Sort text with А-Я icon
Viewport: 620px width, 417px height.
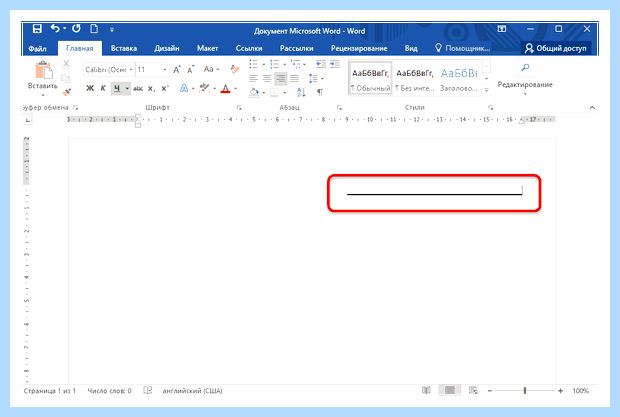click(x=301, y=92)
